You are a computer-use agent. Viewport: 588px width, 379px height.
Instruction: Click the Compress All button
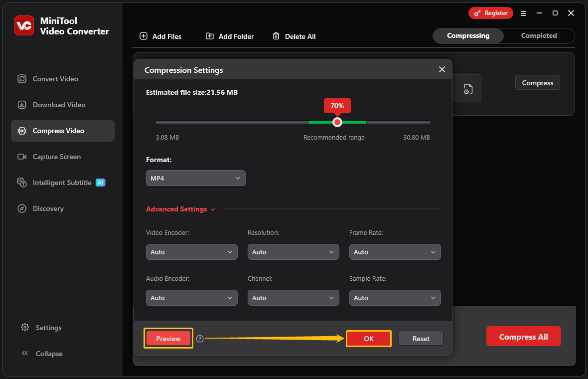tap(523, 336)
